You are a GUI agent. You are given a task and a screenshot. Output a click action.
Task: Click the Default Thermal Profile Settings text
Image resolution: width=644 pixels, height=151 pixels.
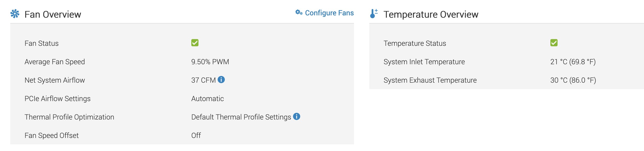coord(241,117)
